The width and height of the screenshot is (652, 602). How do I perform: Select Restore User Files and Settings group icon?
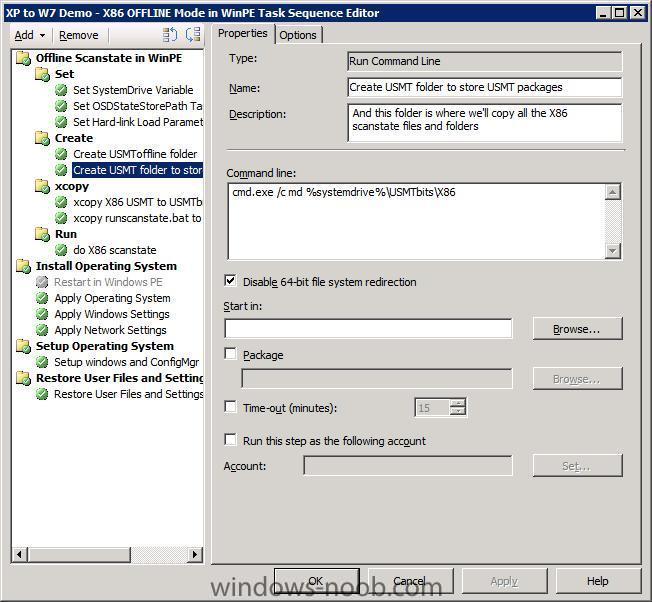point(23,378)
